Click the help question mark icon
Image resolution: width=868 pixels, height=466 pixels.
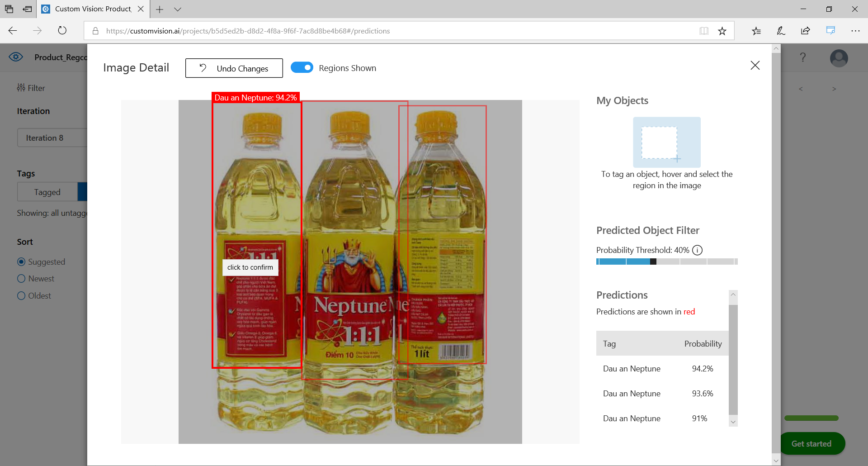point(803,57)
